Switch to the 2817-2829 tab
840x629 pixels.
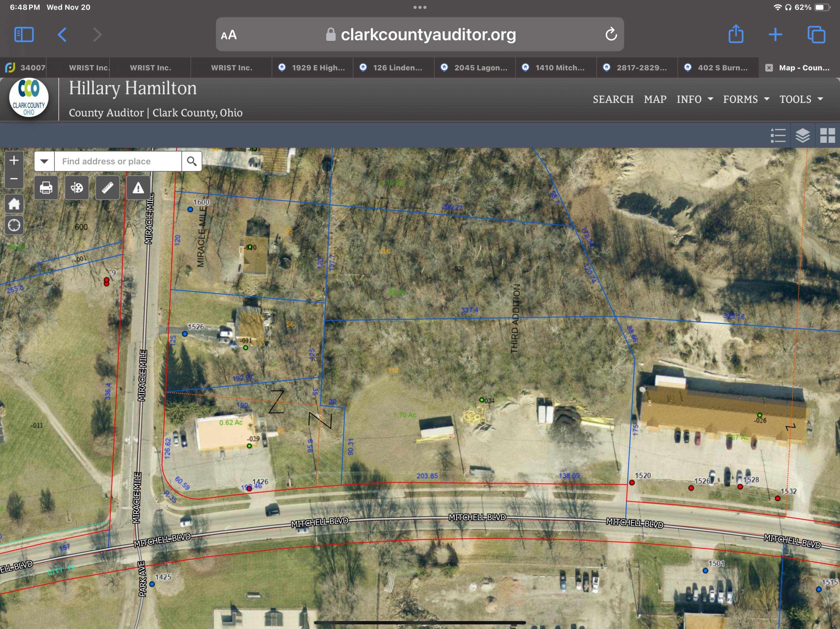coord(637,67)
